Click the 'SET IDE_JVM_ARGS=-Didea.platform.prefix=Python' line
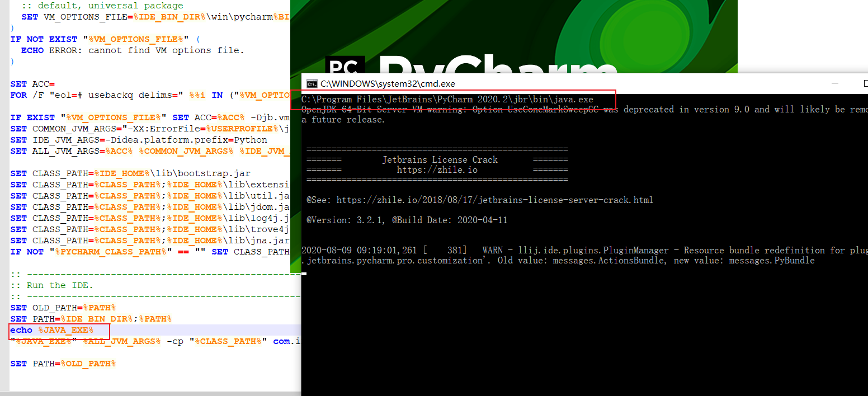This screenshot has width=868, height=396. click(139, 140)
